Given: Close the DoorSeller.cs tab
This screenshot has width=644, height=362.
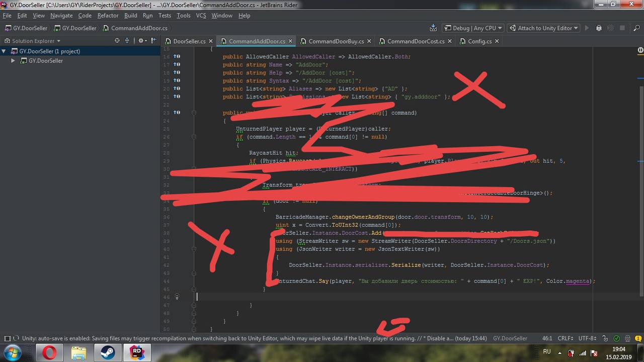Looking at the screenshot, I should (x=210, y=41).
